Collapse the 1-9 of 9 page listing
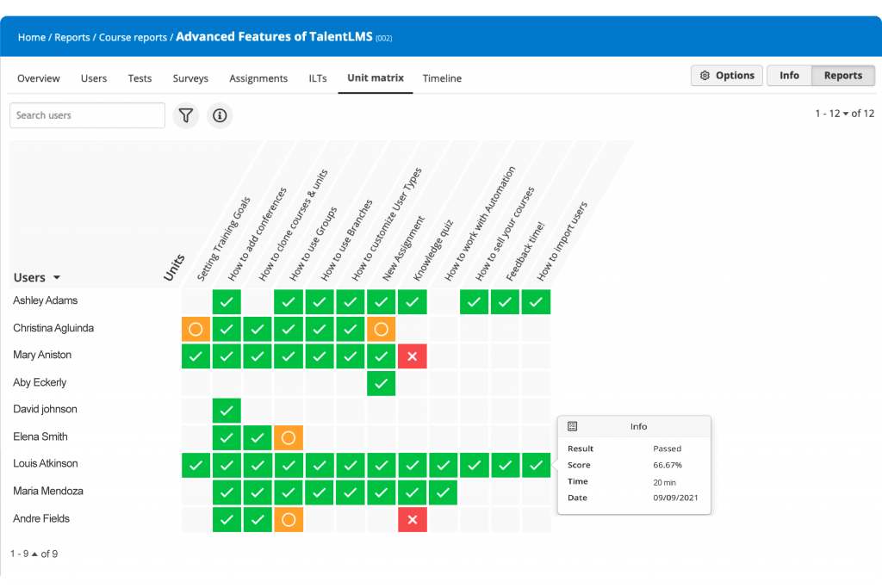Viewport: 882px width, 588px height. 34,554
